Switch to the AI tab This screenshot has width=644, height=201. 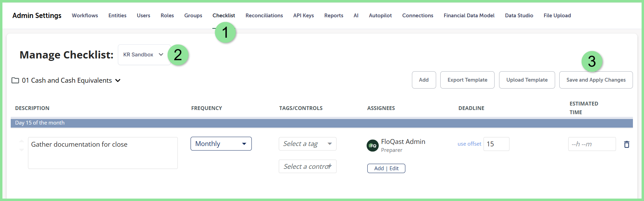click(356, 16)
